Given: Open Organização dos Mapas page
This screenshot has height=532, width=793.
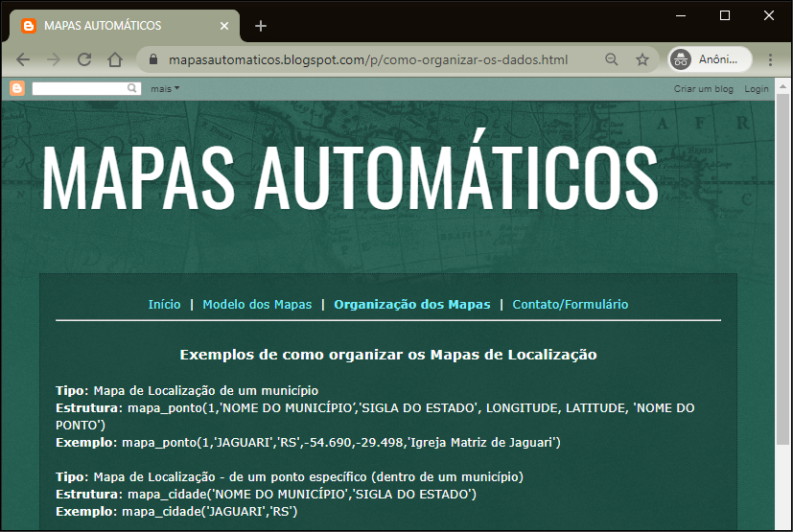Looking at the screenshot, I should pos(411,305).
